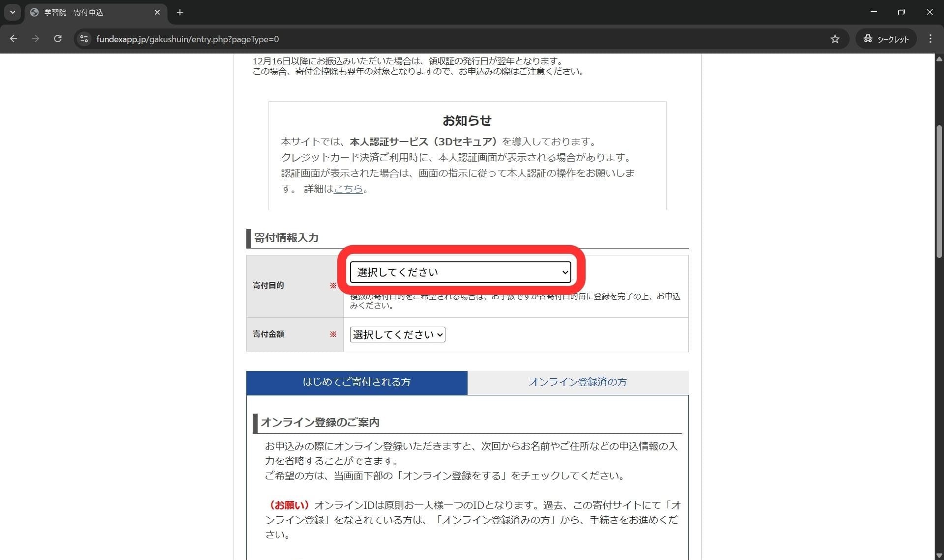Click the browser forward arrow
Screen dimensions: 944x560
pyautogui.click(x=35, y=39)
